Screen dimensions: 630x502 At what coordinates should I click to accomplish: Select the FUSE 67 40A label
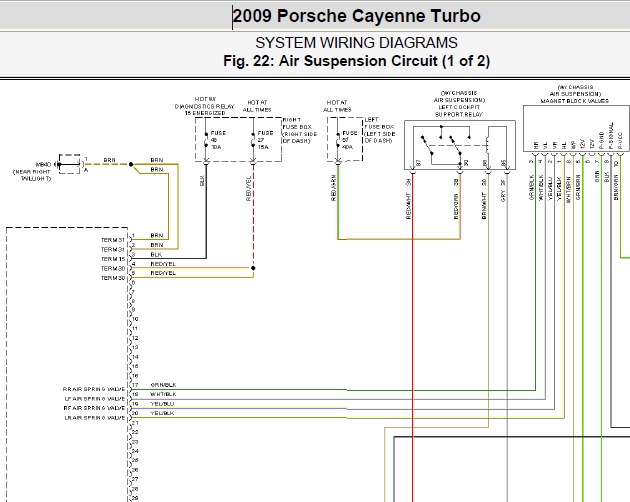click(350, 140)
